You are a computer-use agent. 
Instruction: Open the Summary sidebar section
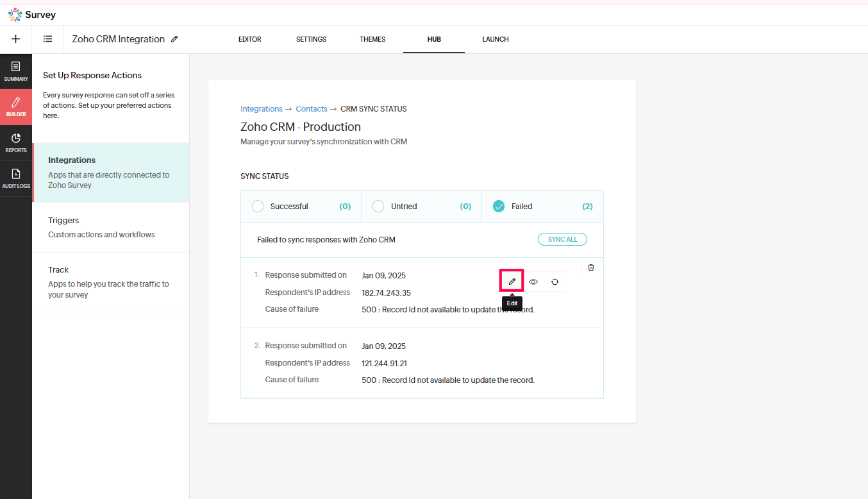click(x=16, y=71)
